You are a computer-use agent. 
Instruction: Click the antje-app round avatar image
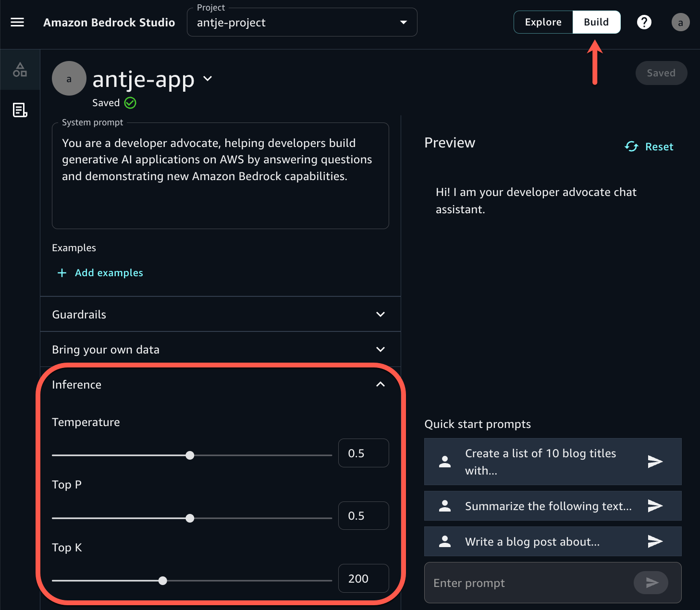point(69,78)
